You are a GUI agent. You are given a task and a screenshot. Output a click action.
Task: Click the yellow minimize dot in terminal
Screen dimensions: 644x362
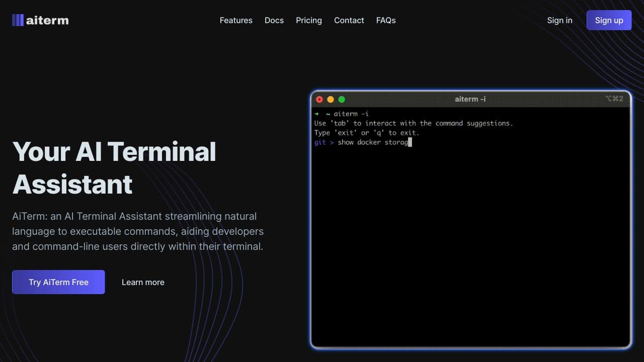tap(331, 99)
